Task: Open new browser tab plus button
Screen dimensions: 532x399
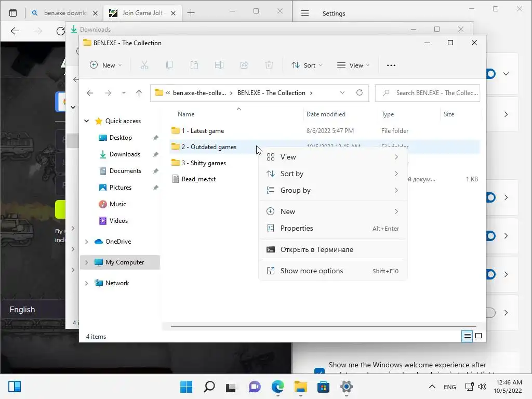Action: (191, 13)
